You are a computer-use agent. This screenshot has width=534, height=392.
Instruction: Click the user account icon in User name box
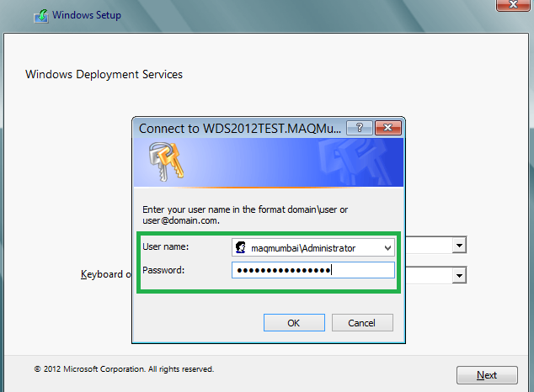(240, 247)
